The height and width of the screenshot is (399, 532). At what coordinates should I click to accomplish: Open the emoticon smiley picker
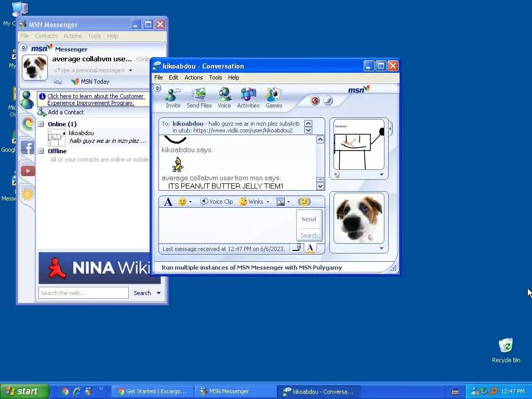coord(182,202)
